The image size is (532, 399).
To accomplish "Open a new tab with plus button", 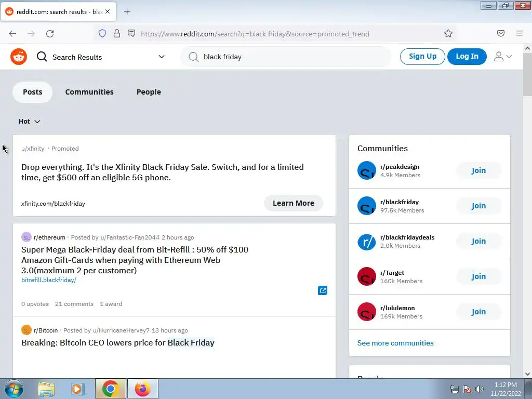I will (127, 12).
